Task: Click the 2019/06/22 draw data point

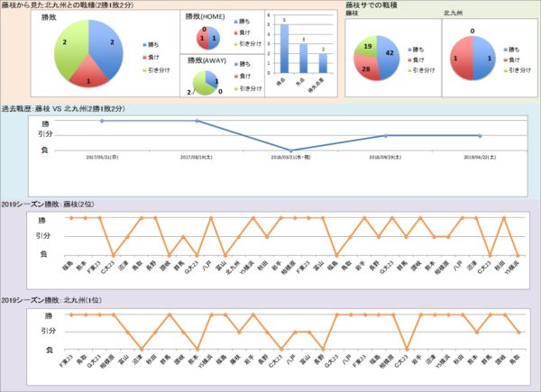Action: [476, 135]
